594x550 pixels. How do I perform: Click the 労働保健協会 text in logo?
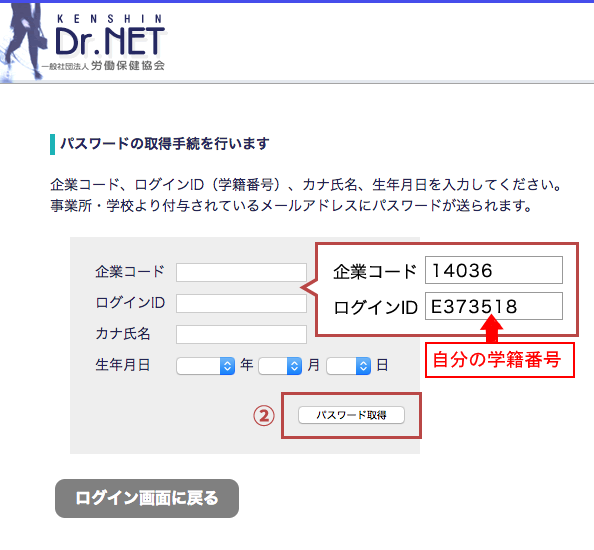128,66
